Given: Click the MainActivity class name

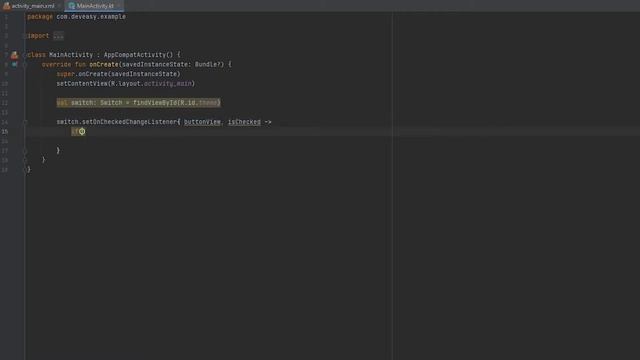Looking at the screenshot, I should (71, 55).
